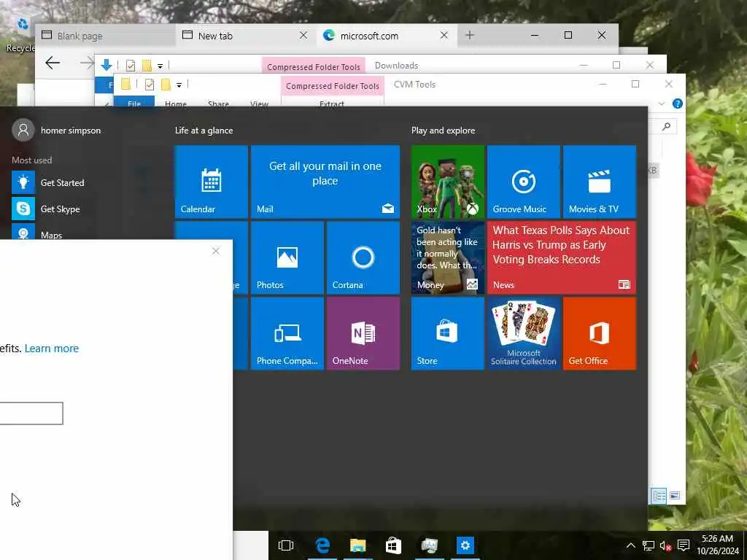This screenshot has width=747, height=560.
Task: Open the Groove Music tile
Action: [523, 182]
